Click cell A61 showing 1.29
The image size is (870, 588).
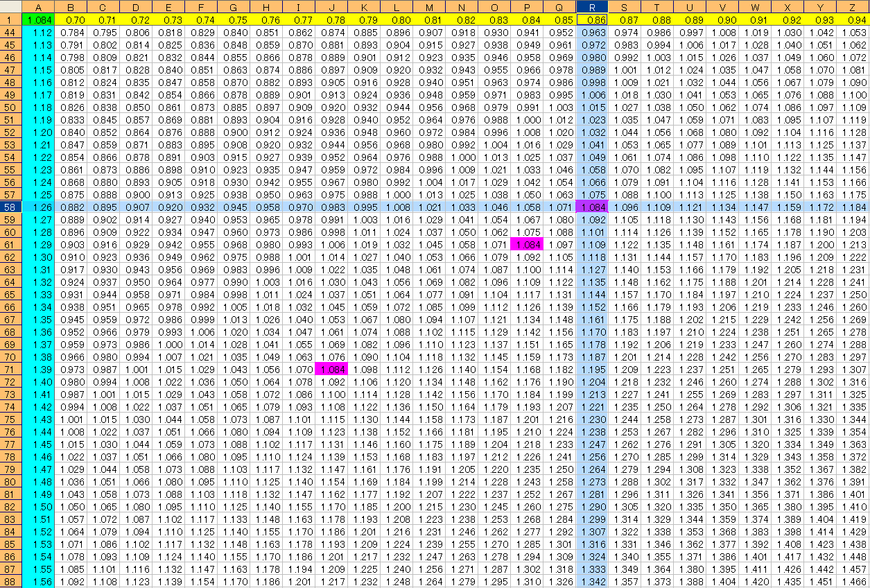coord(39,245)
